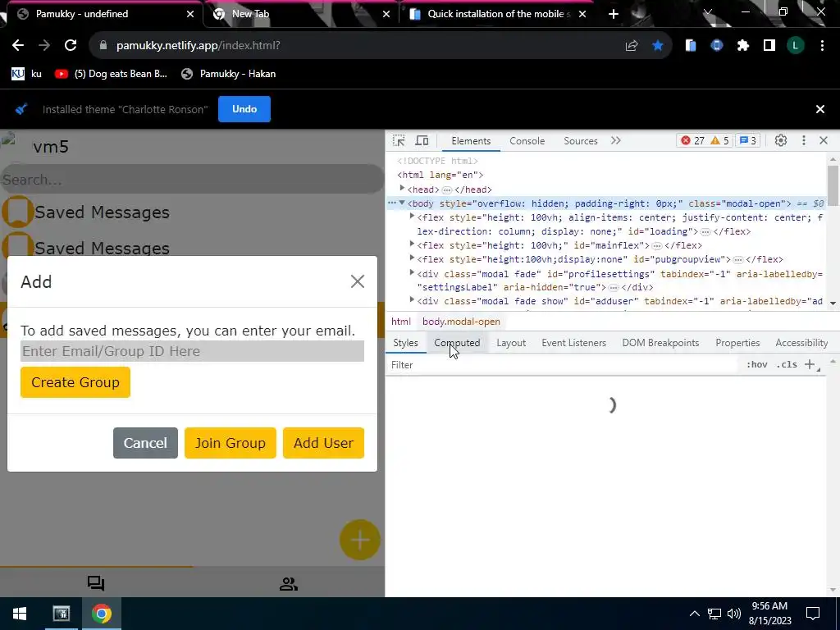Dismiss the installed theme notification bar
Viewport: 840px width, 630px height.
coord(819,109)
